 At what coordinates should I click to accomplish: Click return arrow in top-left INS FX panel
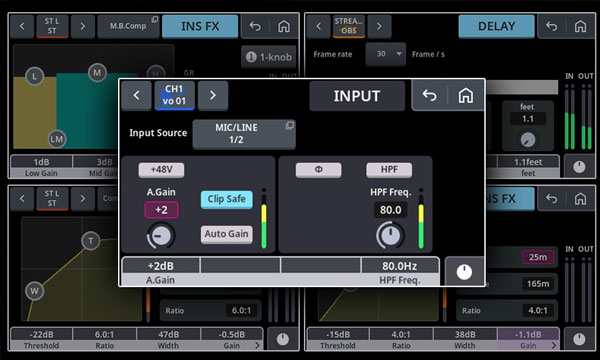coord(255,26)
